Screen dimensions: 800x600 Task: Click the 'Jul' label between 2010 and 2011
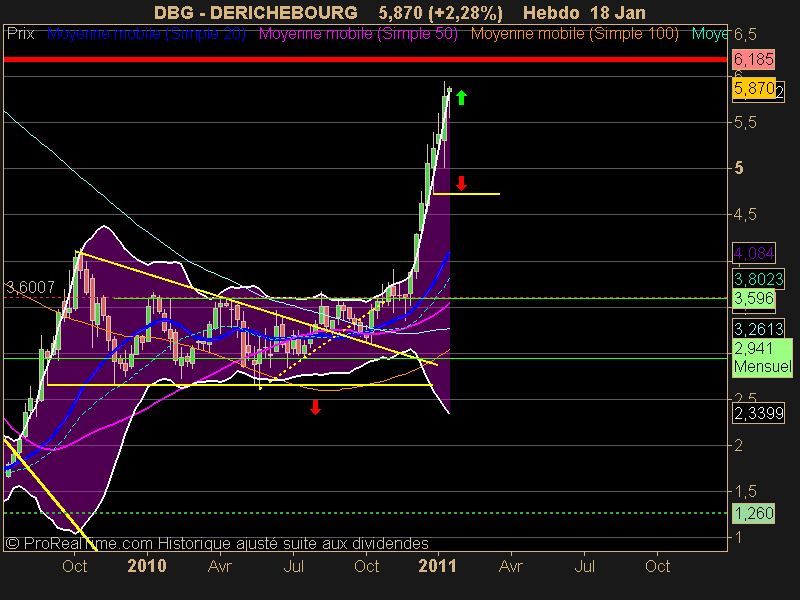[293, 566]
